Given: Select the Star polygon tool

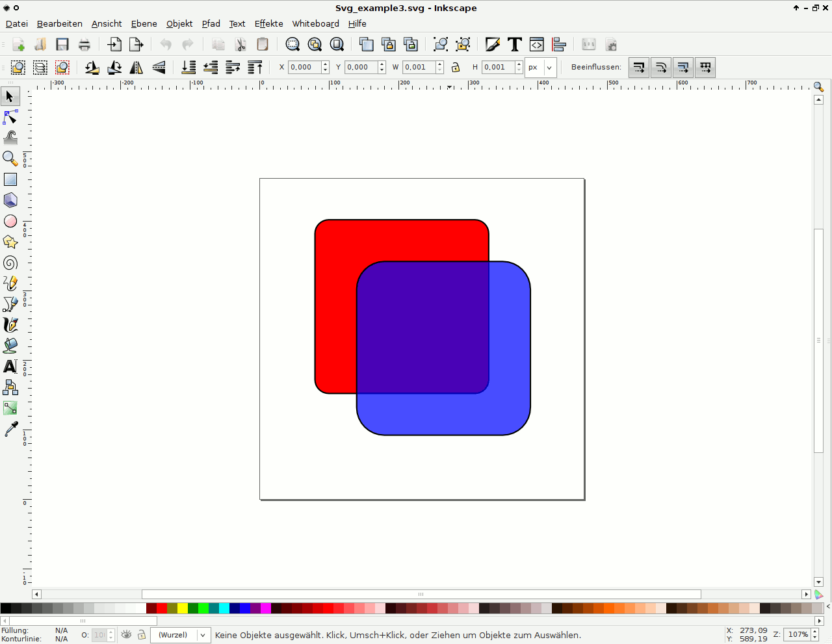Looking at the screenshot, I should (10, 242).
